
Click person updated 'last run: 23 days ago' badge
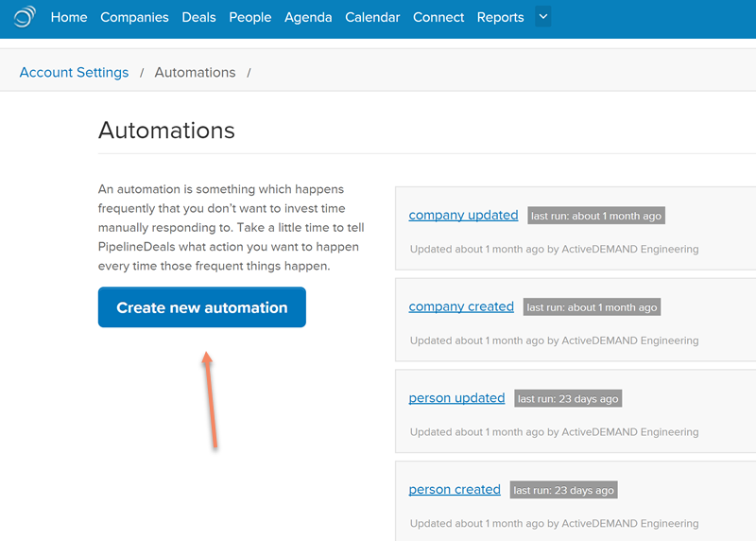coord(568,398)
